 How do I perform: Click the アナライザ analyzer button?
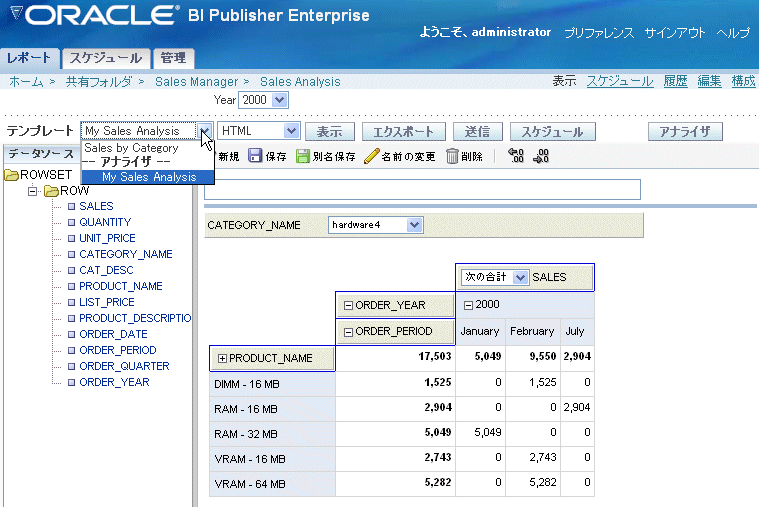coord(685,132)
